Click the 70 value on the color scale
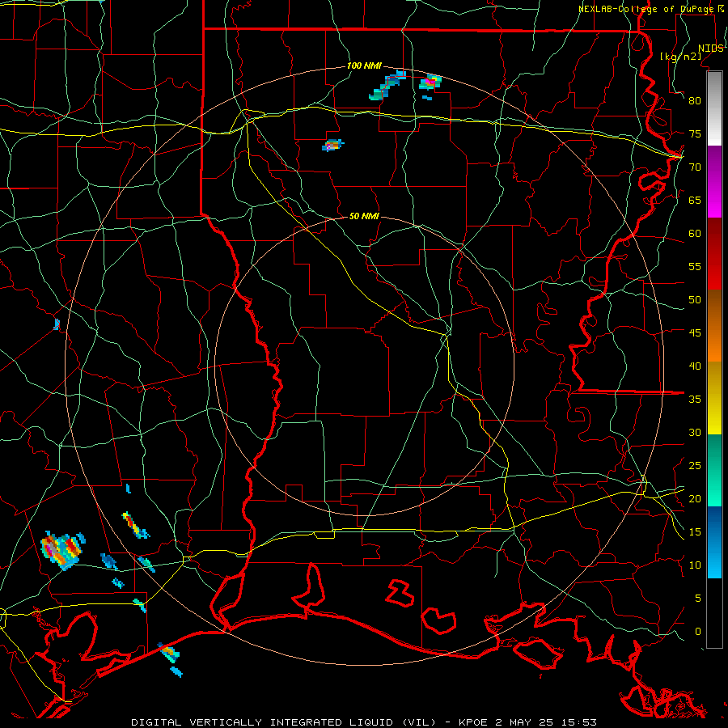728x728 pixels. (x=695, y=167)
